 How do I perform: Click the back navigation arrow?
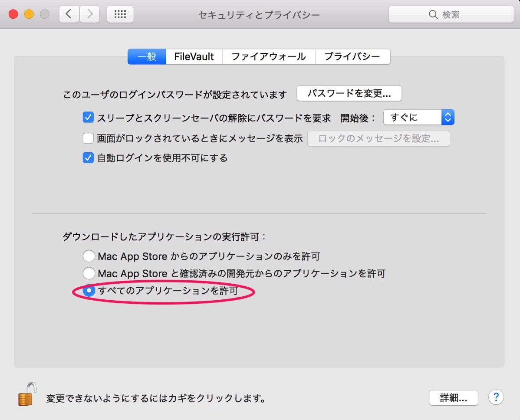pos(69,14)
